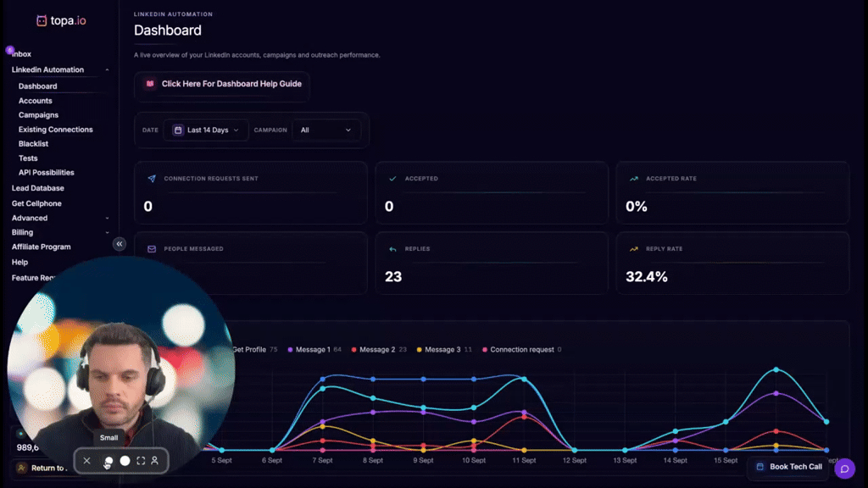This screenshot has width=868, height=488.
Task: Set camera bubble to small size
Action: [108, 460]
